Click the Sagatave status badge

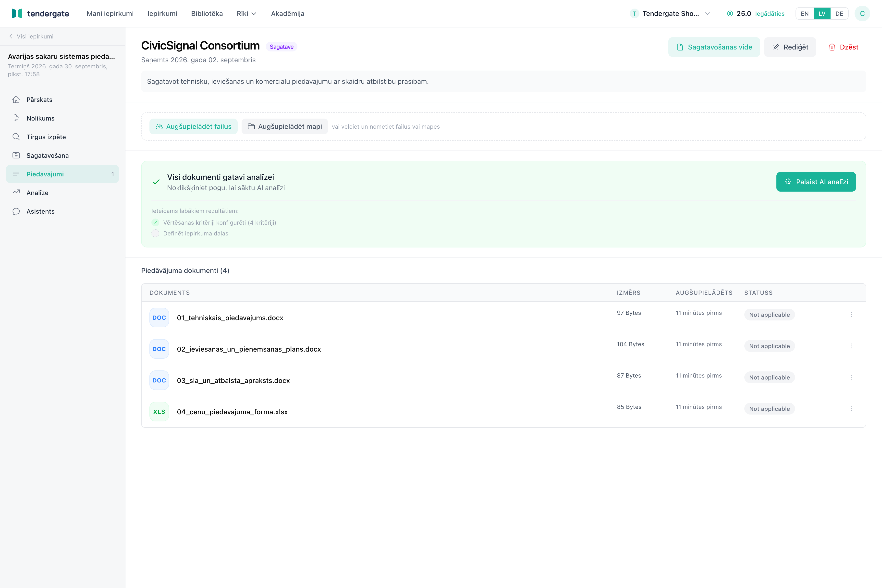click(282, 47)
